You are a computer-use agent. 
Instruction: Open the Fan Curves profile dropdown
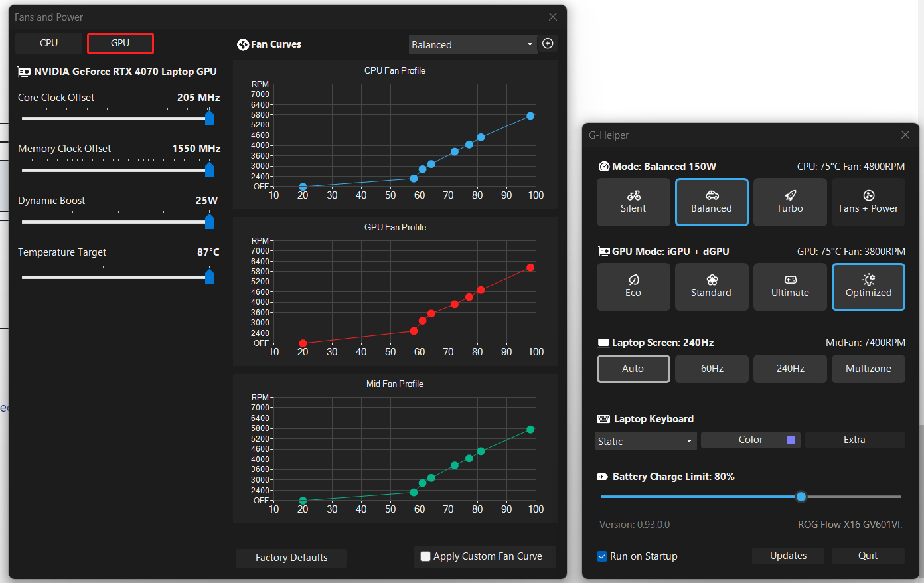[473, 44]
